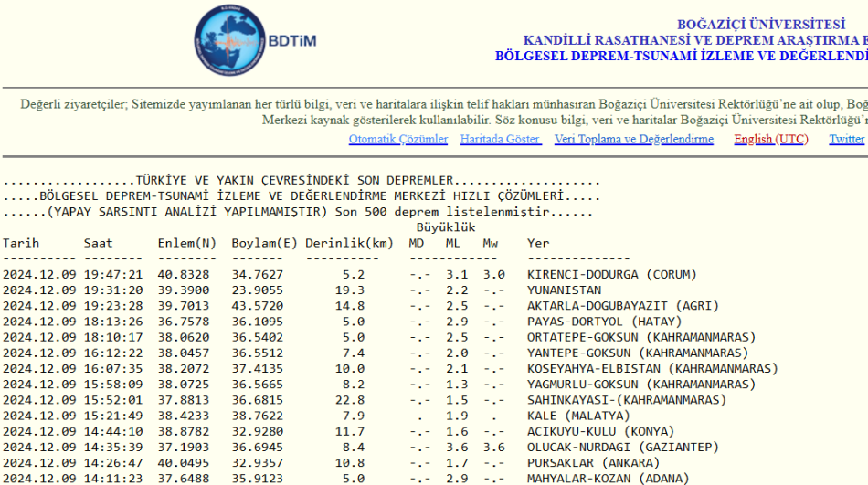Viewport: 868px width, 485px height.
Task: Click the Tarih column header
Action: click(20, 243)
